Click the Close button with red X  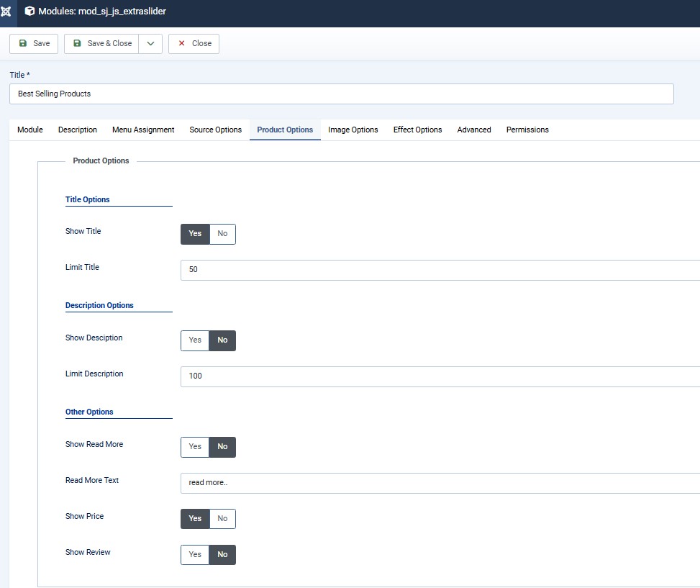click(194, 44)
